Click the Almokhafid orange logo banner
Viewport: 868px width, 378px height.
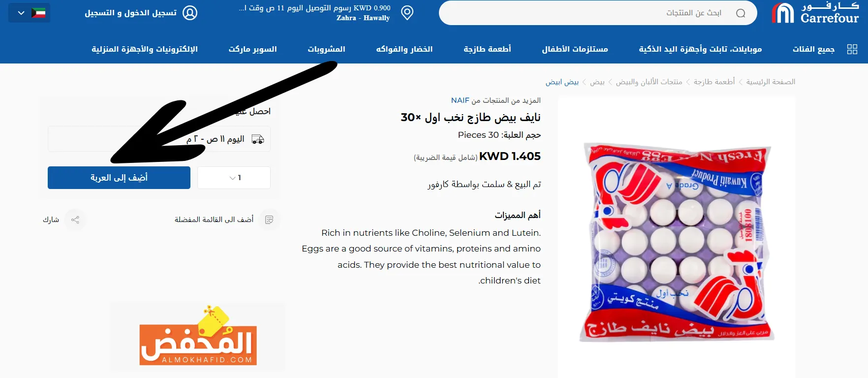point(198,336)
